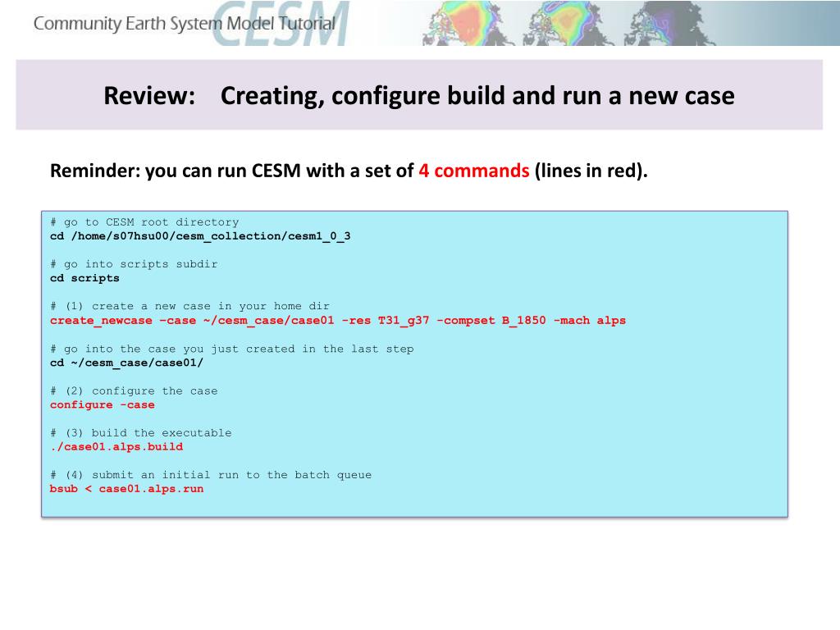Image resolution: width=840 pixels, height=630 pixels.
Task: Click the comment '# go to CESM root directory'
Action: [x=144, y=221]
